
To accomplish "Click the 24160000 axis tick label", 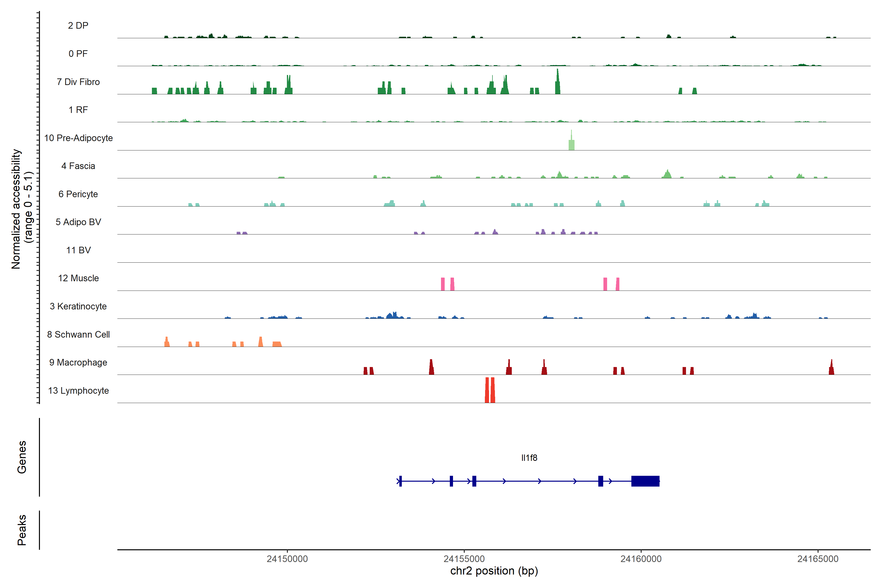I will [641, 559].
